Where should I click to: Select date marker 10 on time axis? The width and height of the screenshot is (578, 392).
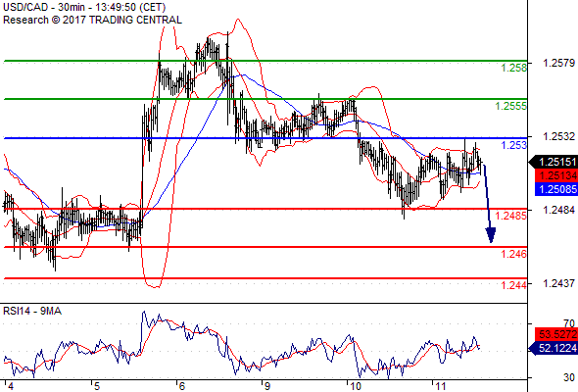[x=356, y=386]
